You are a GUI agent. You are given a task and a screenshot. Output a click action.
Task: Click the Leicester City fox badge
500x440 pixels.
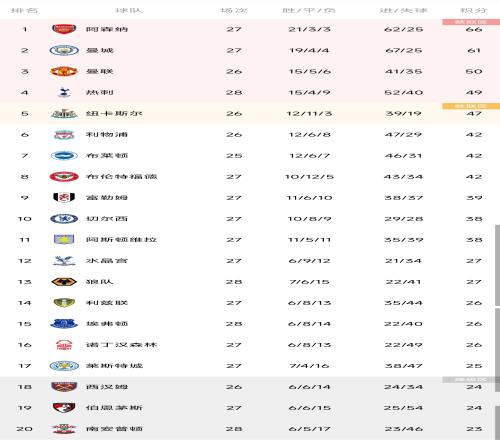click(64, 366)
